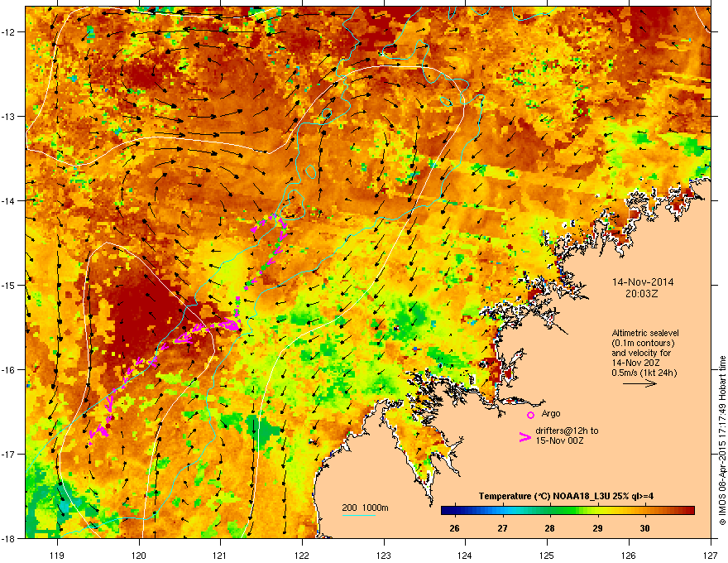Click the latitude axis label -18

pos(9,538)
